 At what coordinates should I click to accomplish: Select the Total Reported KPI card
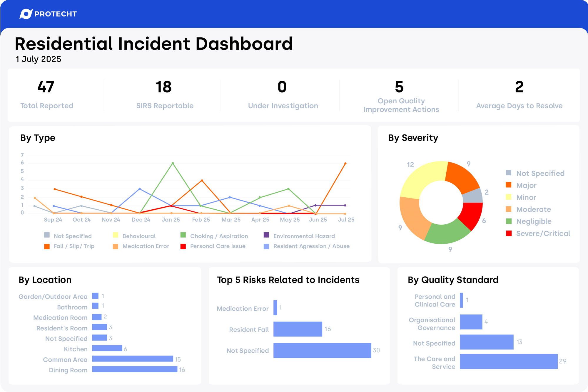click(x=46, y=94)
